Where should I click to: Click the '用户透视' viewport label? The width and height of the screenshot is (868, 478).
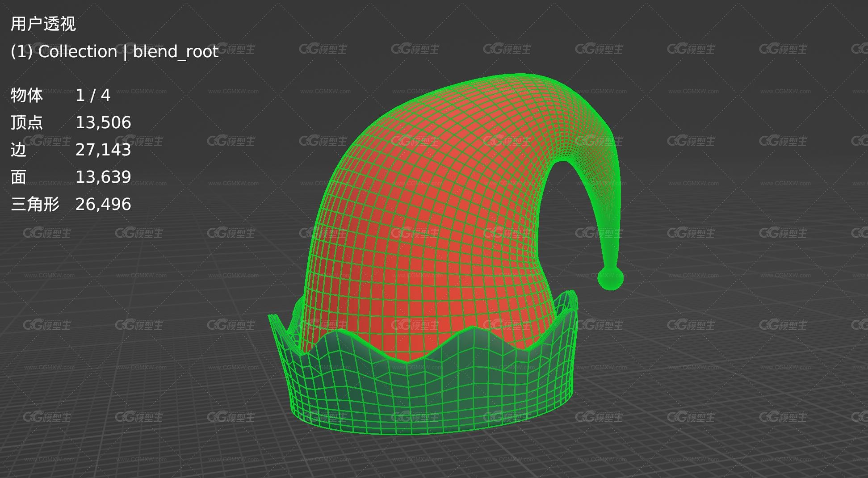pyautogui.click(x=43, y=24)
